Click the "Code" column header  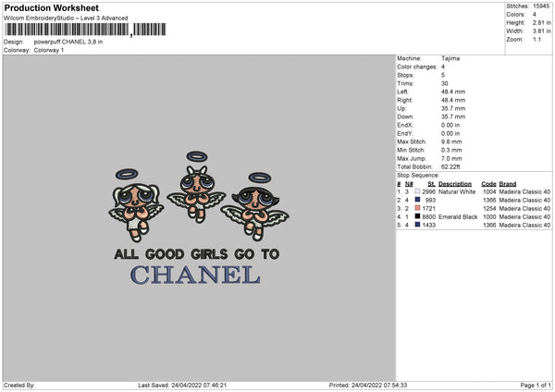point(488,184)
